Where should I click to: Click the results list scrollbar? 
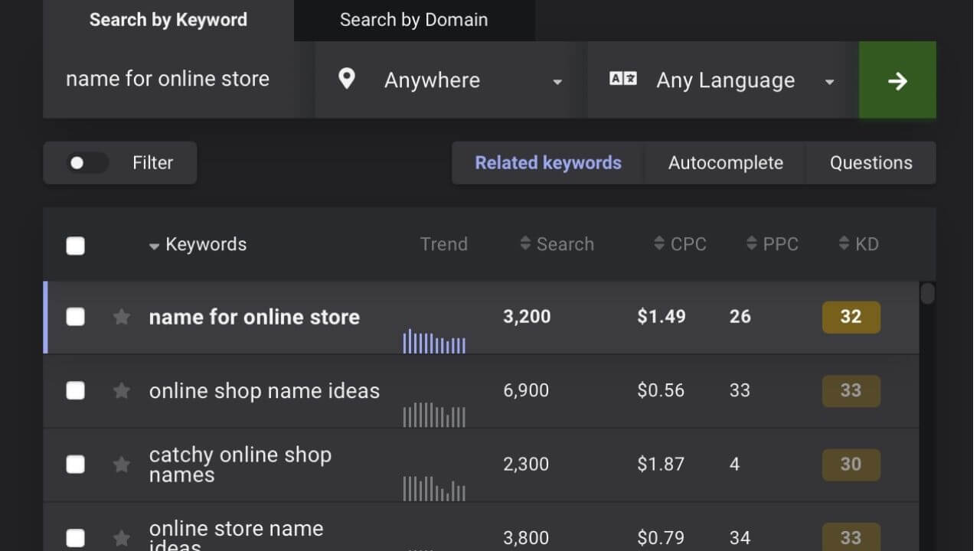click(x=927, y=294)
